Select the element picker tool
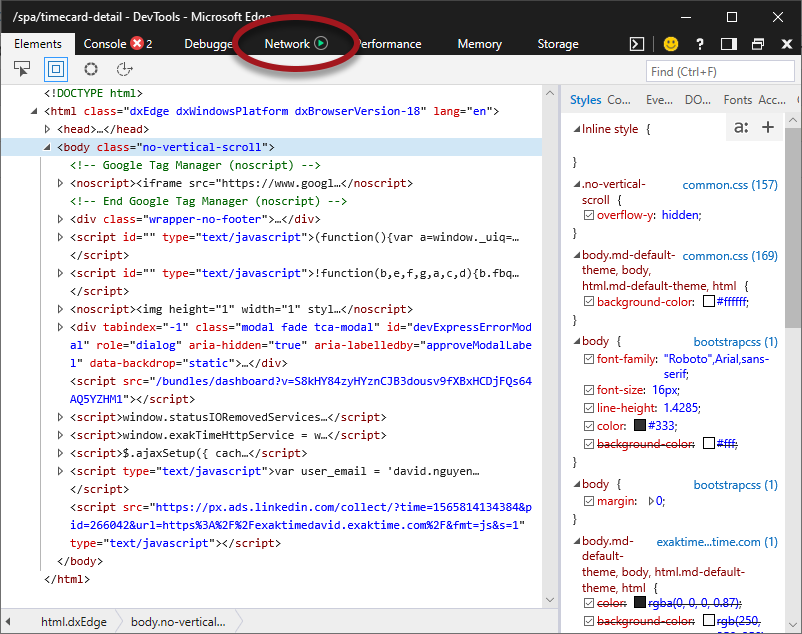The image size is (802, 634). coord(22,69)
